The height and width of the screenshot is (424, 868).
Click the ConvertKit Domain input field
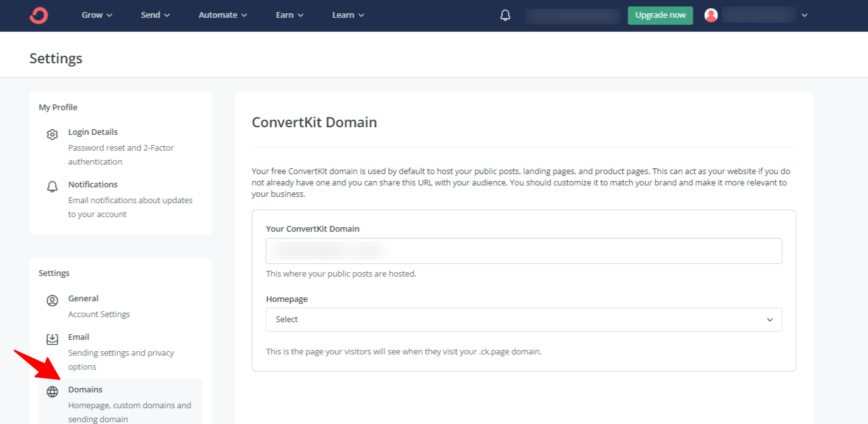click(x=524, y=251)
